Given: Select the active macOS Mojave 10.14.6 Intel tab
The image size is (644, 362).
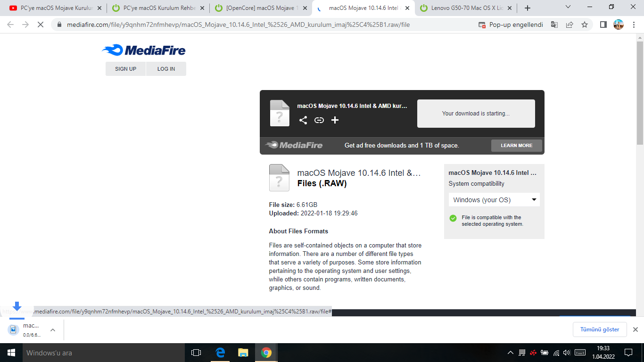Looking at the screenshot, I should (x=363, y=8).
